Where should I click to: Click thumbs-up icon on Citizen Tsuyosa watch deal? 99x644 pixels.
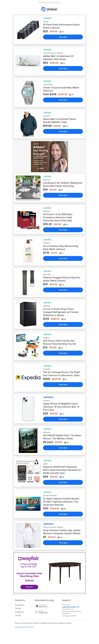point(70,95)
